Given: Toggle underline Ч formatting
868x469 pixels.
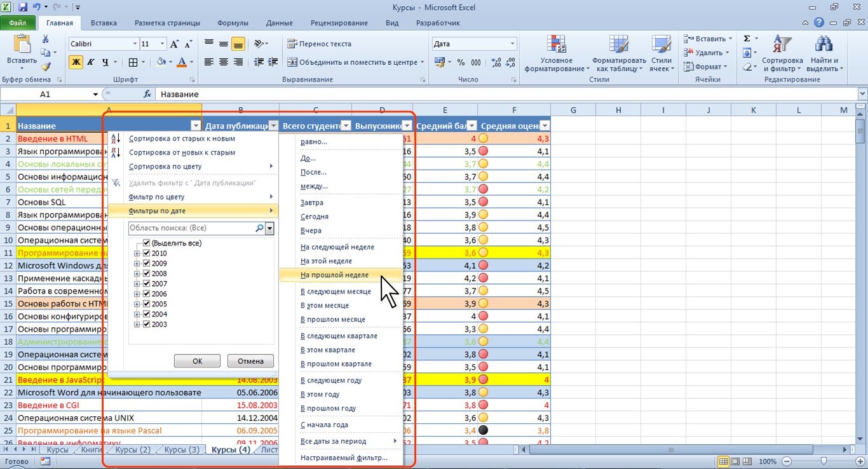Looking at the screenshot, I should point(104,62).
